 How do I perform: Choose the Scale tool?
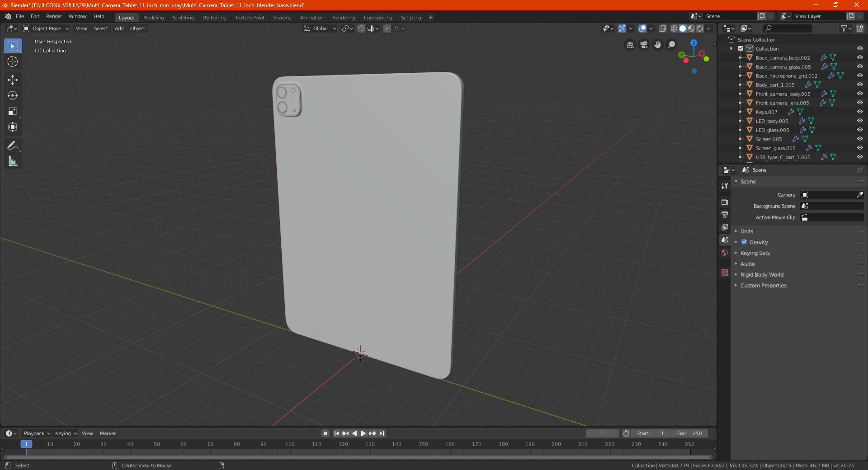point(13,112)
